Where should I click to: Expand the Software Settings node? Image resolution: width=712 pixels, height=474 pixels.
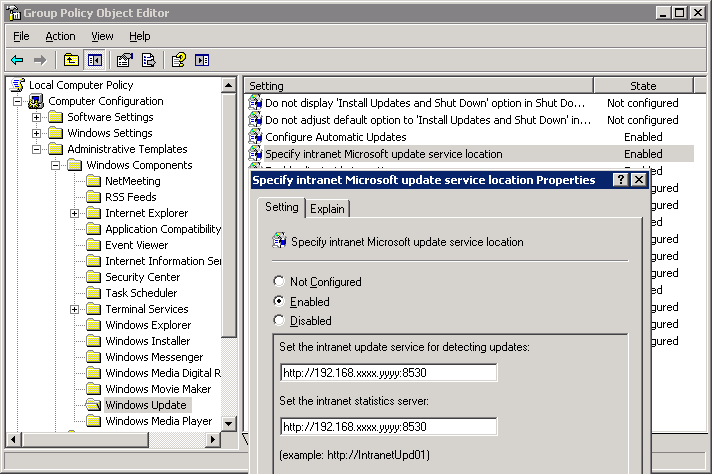36,117
